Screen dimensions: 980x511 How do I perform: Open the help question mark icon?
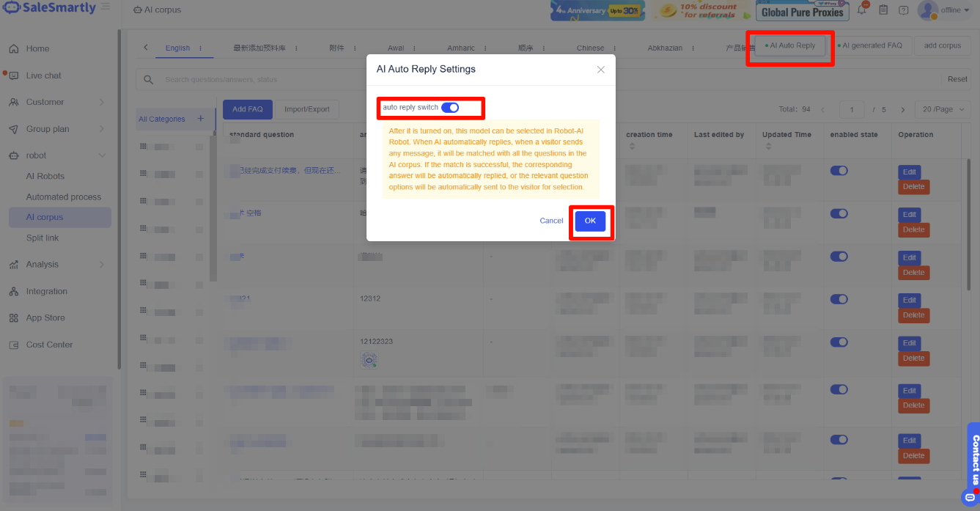click(904, 10)
